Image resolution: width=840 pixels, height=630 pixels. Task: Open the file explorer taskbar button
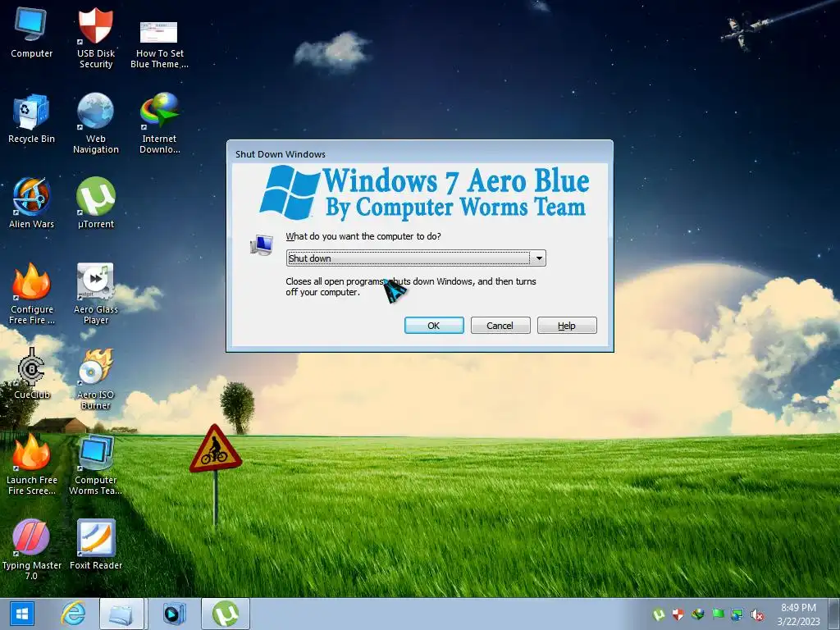click(121, 614)
